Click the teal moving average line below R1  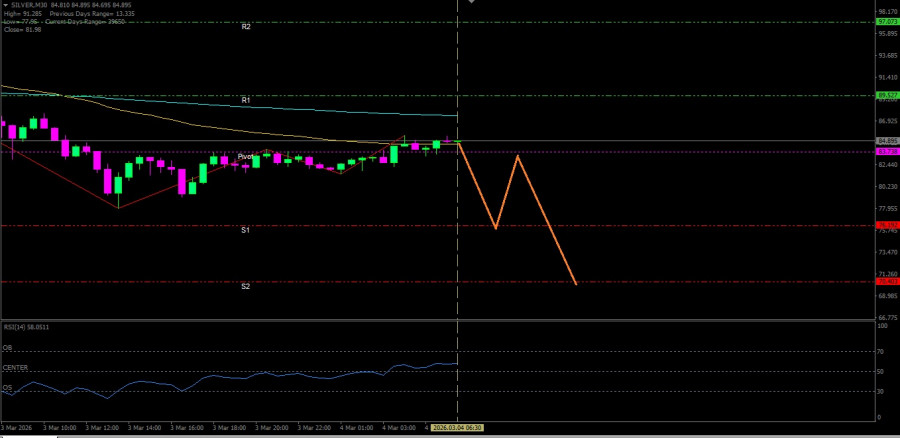[x=300, y=108]
